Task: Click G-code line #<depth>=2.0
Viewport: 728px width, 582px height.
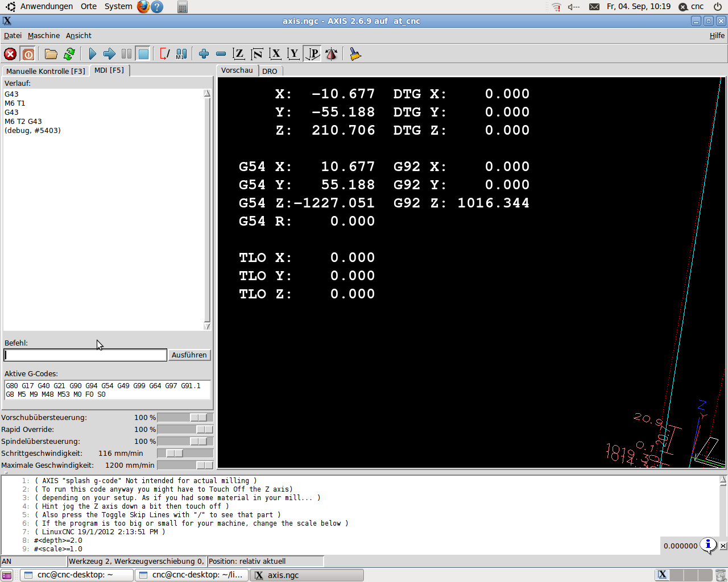Action: click(58, 541)
